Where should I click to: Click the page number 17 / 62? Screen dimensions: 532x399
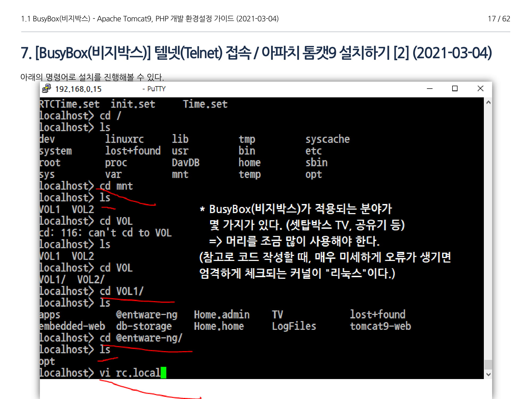click(499, 19)
